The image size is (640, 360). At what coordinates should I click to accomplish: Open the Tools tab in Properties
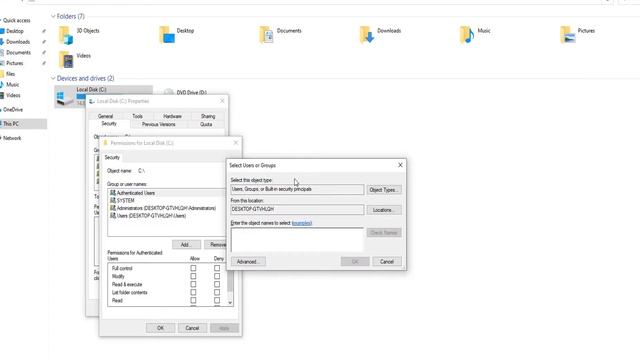click(138, 116)
